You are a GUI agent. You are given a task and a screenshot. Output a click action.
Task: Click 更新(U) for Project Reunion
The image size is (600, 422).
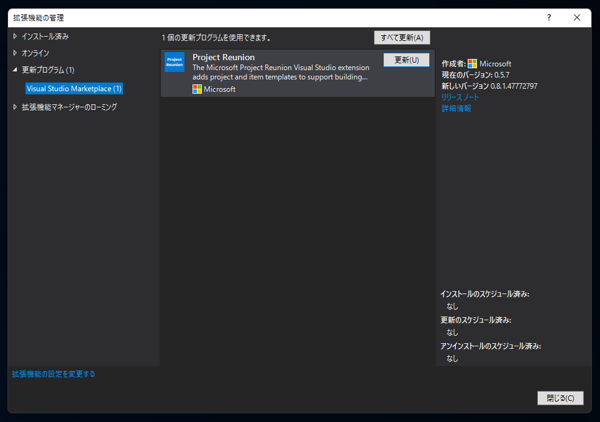pyautogui.click(x=406, y=60)
